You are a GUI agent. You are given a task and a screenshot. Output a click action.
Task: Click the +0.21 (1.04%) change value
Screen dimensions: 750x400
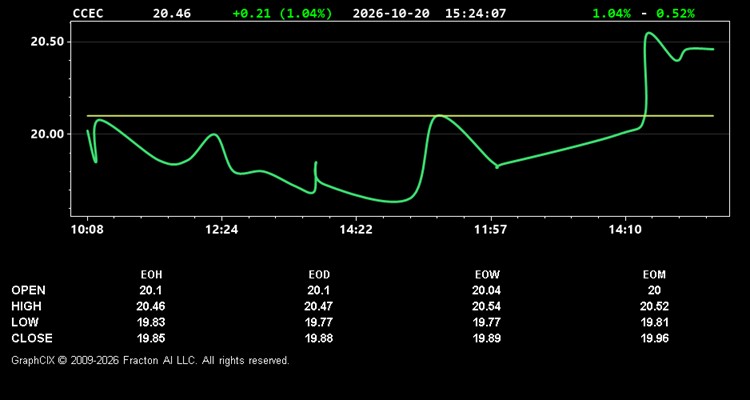(x=282, y=13)
